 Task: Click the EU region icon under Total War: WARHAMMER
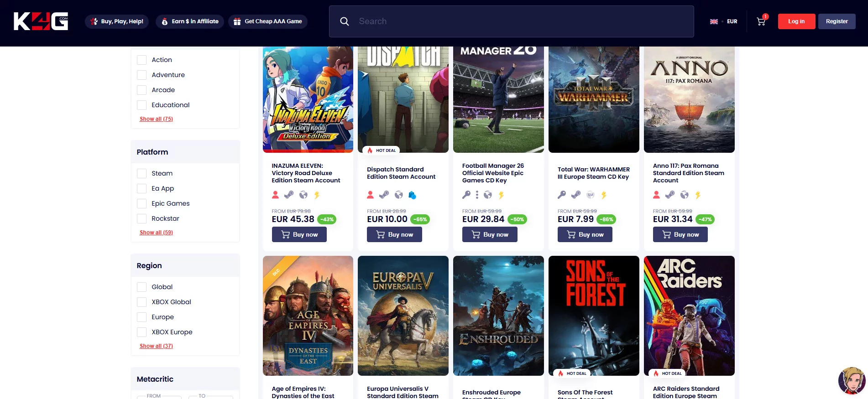coord(591,195)
